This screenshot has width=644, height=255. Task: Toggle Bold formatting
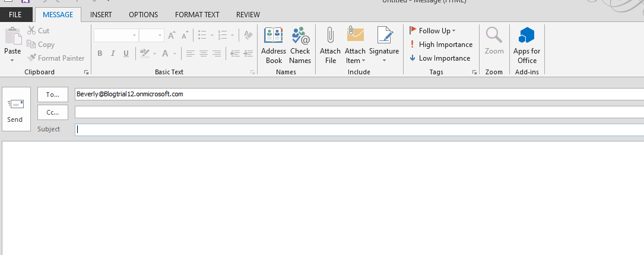point(100,53)
